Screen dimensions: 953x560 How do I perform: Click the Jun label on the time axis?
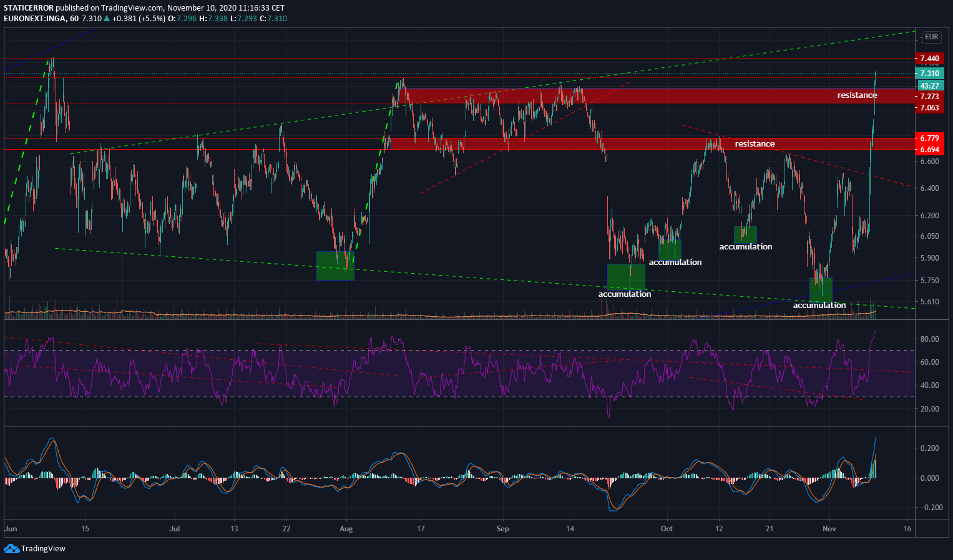[10, 529]
